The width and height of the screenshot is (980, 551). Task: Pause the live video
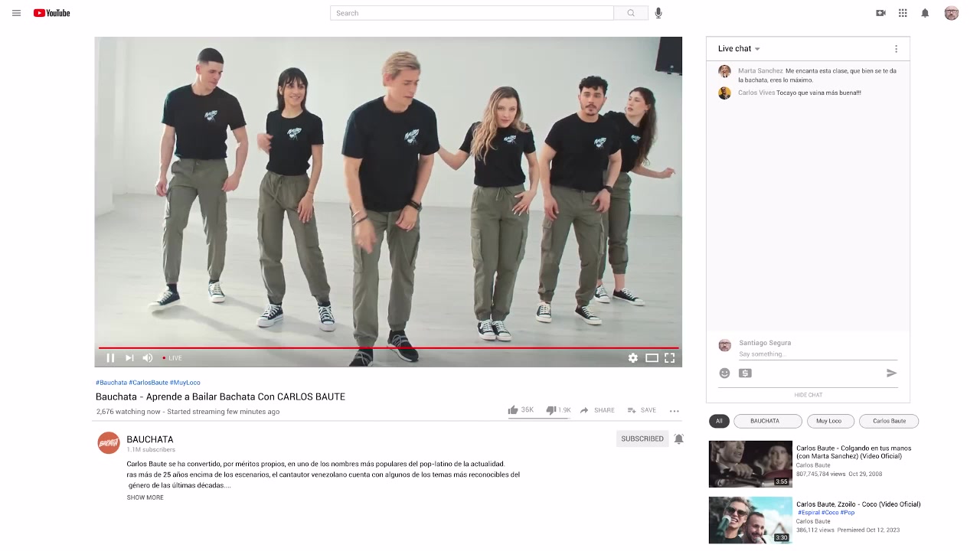coord(110,357)
